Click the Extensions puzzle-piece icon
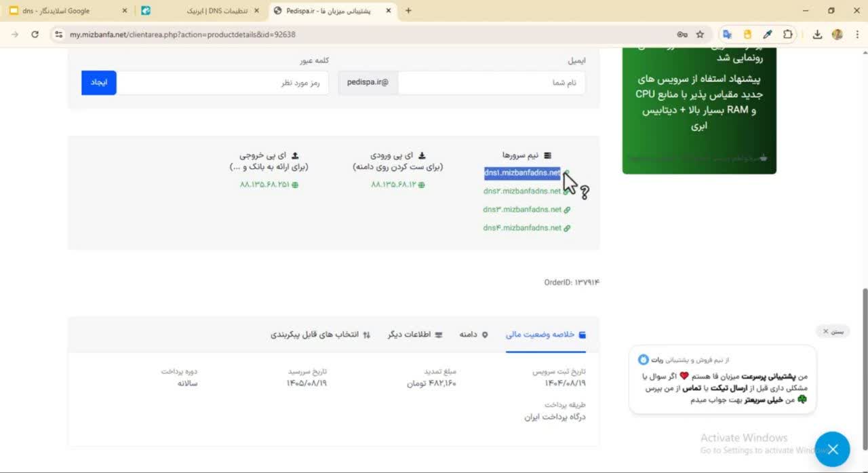 (x=788, y=33)
